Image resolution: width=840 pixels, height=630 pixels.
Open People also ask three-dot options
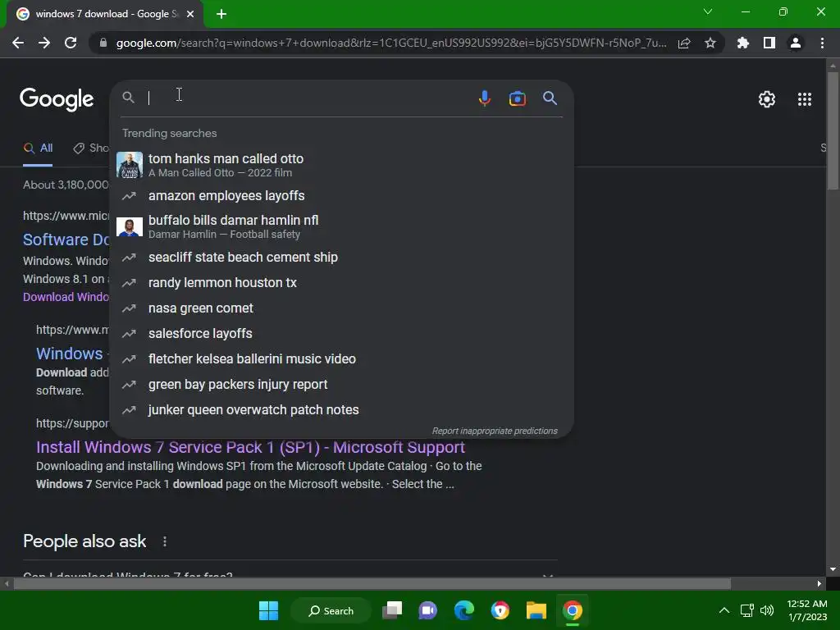coord(164,541)
